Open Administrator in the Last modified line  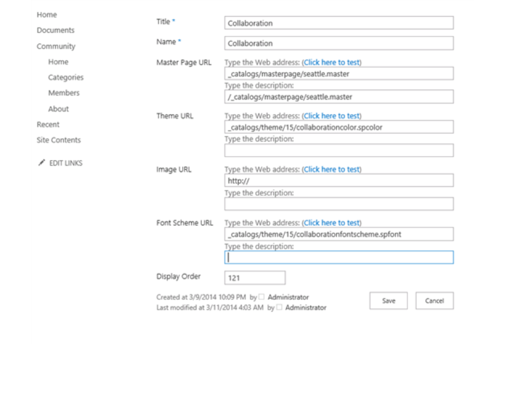(306, 308)
